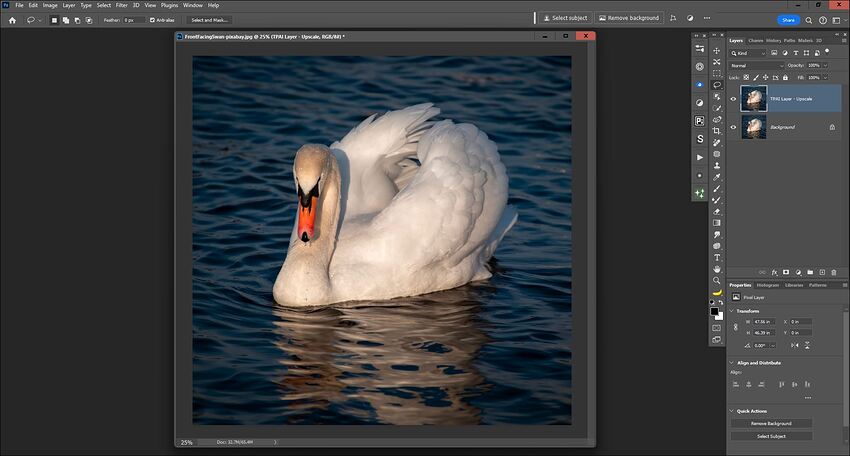This screenshot has height=456, width=850.
Task: Open the search magnifier next to Share
Action: [808, 20]
